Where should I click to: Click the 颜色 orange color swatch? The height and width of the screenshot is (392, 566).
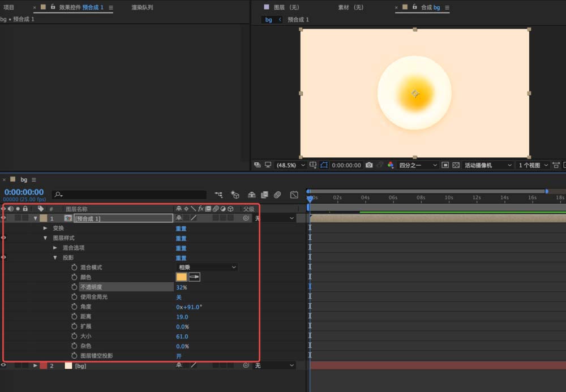[181, 277]
